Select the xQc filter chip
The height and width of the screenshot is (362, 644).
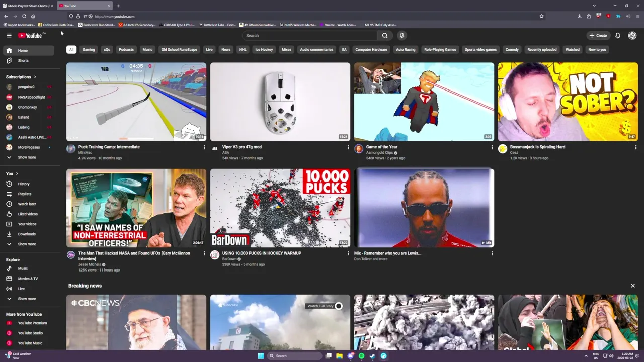pyautogui.click(x=107, y=49)
